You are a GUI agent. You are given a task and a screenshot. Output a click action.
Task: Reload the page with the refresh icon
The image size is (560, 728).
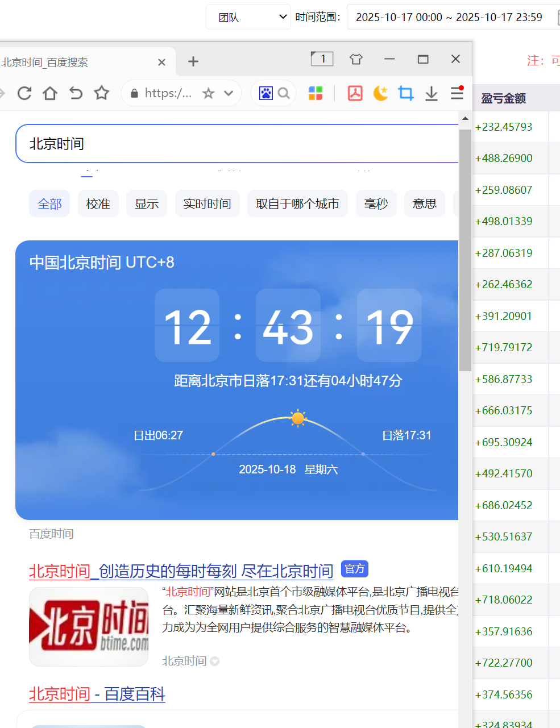click(x=24, y=93)
